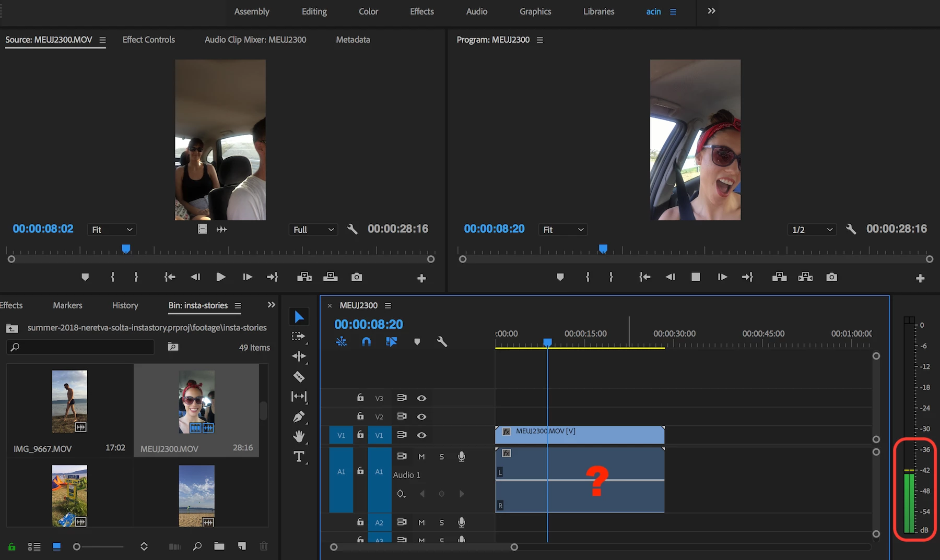The width and height of the screenshot is (940, 560).
Task: Mute audio track A1
Action: (x=421, y=457)
